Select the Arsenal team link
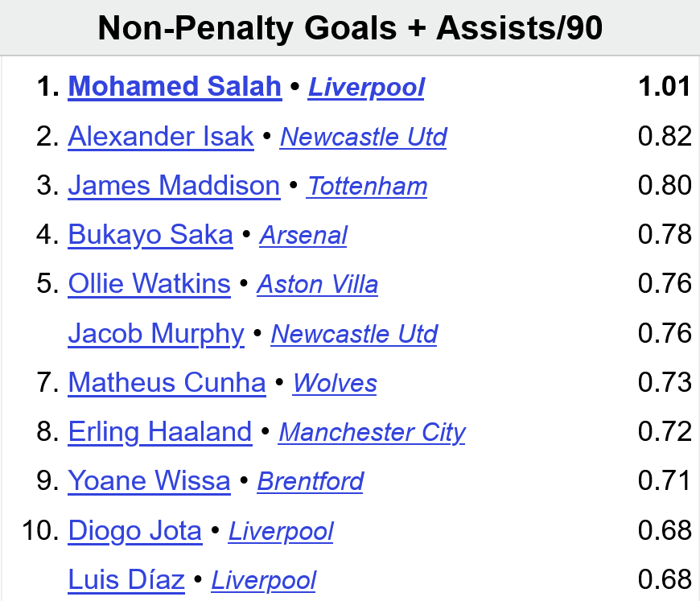Viewport: 700px width, 601px height. pyautogui.click(x=303, y=235)
